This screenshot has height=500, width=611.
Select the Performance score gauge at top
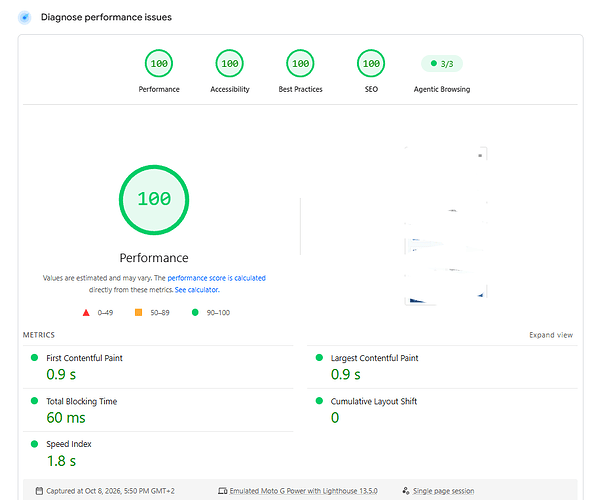click(x=159, y=64)
